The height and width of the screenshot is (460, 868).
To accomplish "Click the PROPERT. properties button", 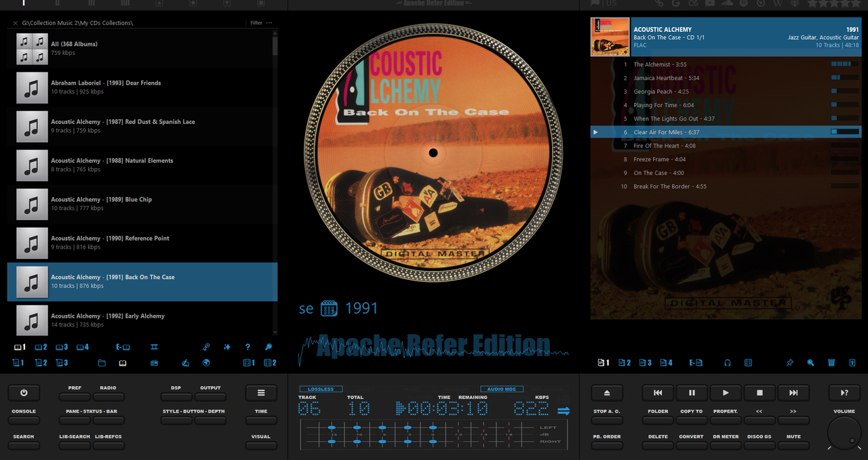I will point(726,420).
